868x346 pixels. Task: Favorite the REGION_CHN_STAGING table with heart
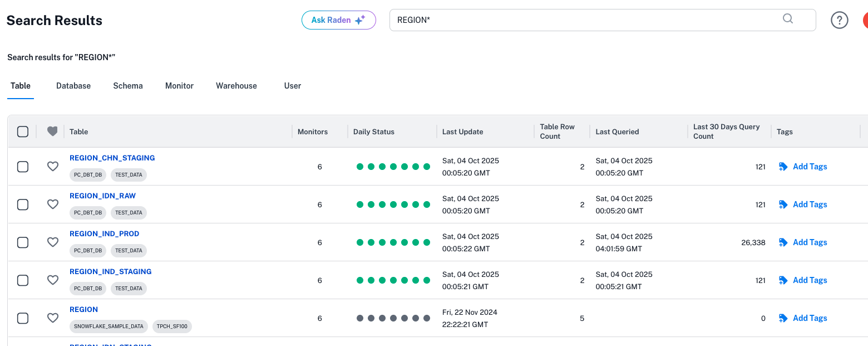pos(52,167)
